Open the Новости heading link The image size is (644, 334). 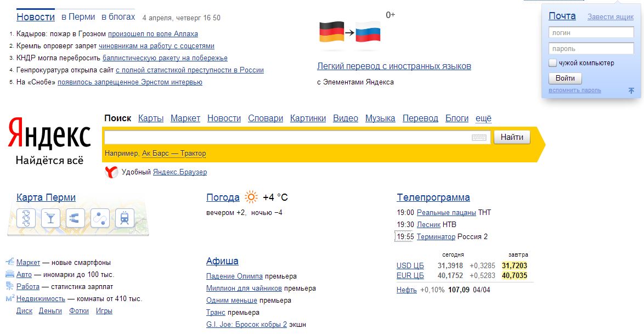click(36, 17)
